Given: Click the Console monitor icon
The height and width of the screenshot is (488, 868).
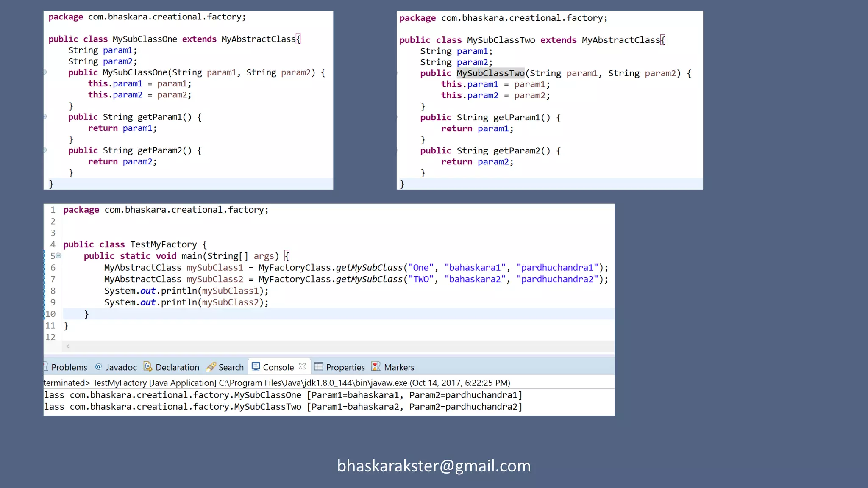Looking at the screenshot, I should pos(256,366).
